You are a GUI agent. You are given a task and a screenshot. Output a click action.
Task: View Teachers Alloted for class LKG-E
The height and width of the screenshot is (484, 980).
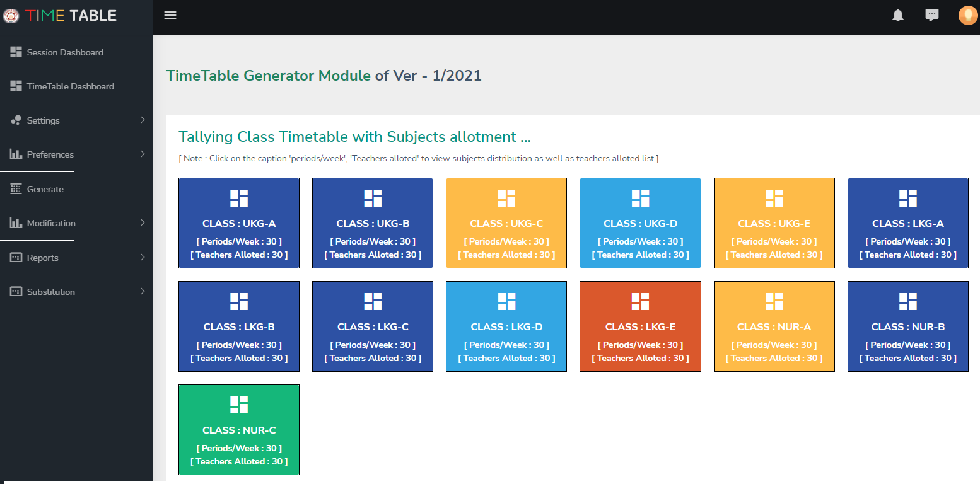click(x=640, y=358)
